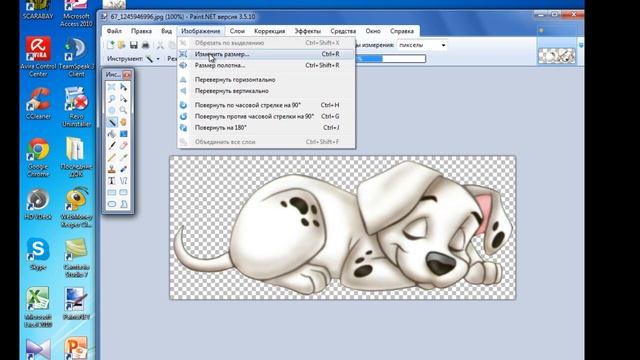Select the Gradient tool
The image size is (640, 360).
coord(123,134)
